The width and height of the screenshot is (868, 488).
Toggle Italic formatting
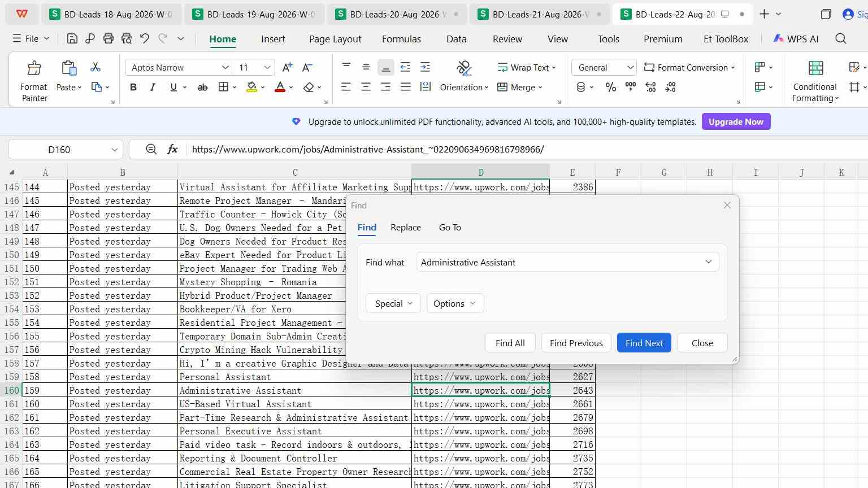click(x=153, y=87)
